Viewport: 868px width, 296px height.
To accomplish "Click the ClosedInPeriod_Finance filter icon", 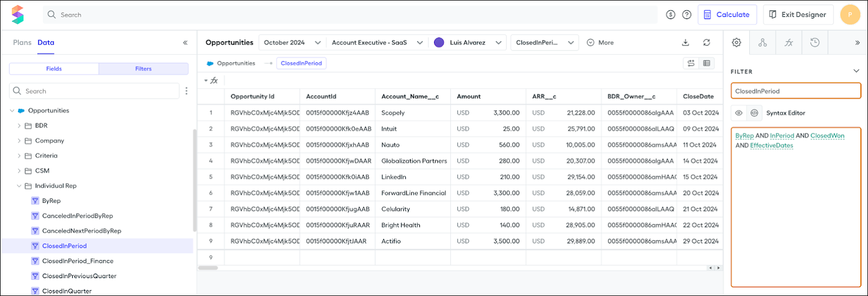I will [x=35, y=261].
